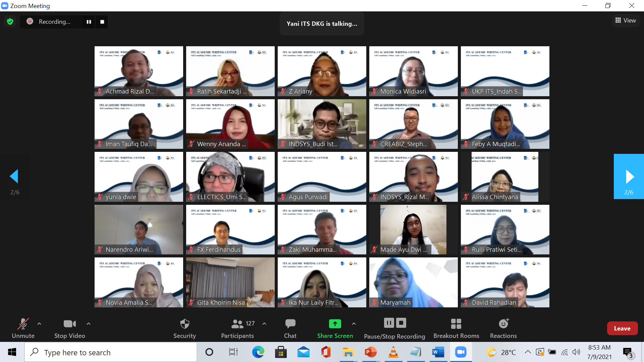
Task: Select Maryamah's video thumbnail
Action: point(413,282)
